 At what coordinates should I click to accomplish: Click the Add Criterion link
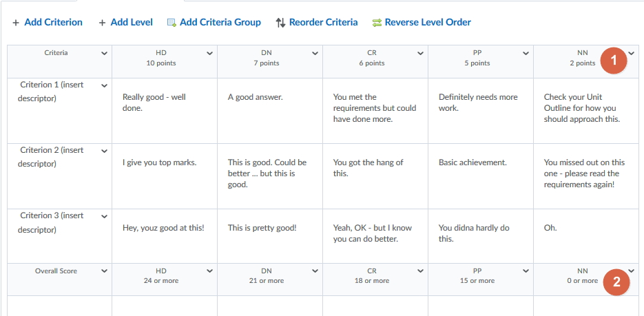point(54,22)
